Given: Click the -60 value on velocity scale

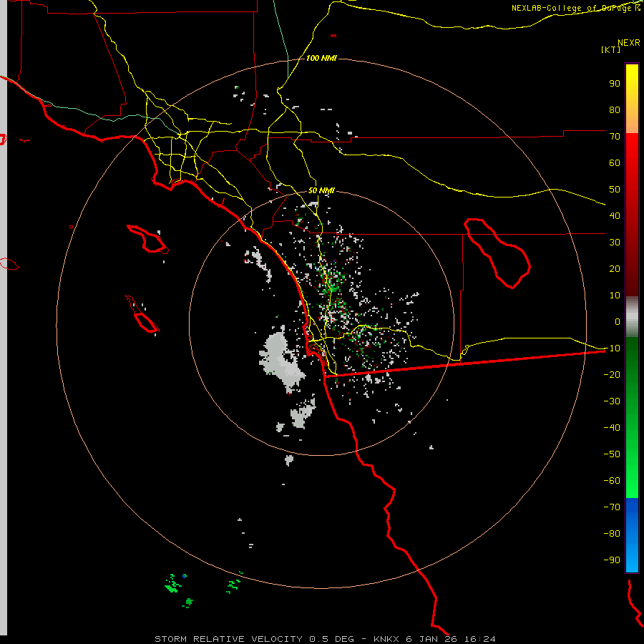Looking at the screenshot, I should (x=612, y=481).
